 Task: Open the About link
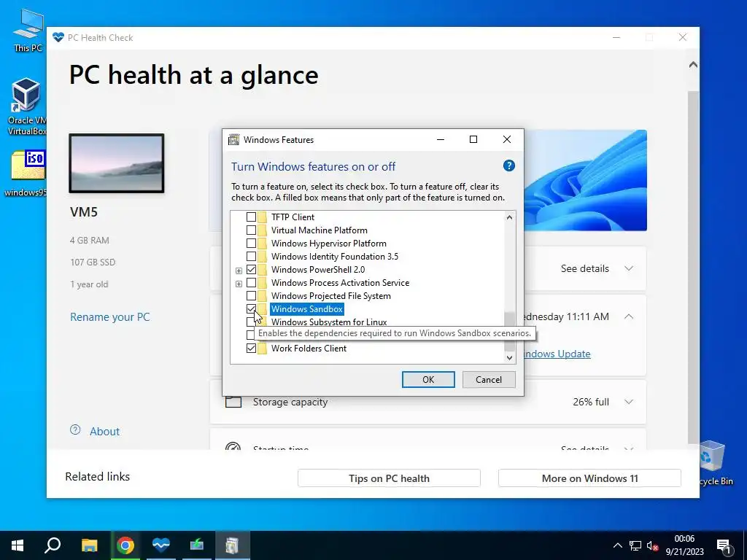(x=105, y=432)
